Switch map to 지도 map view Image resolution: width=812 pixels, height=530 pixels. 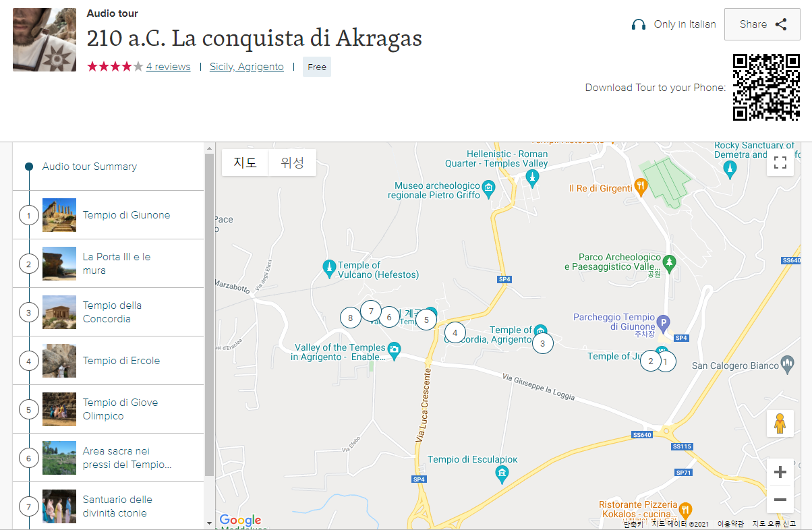tap(245, 163)
